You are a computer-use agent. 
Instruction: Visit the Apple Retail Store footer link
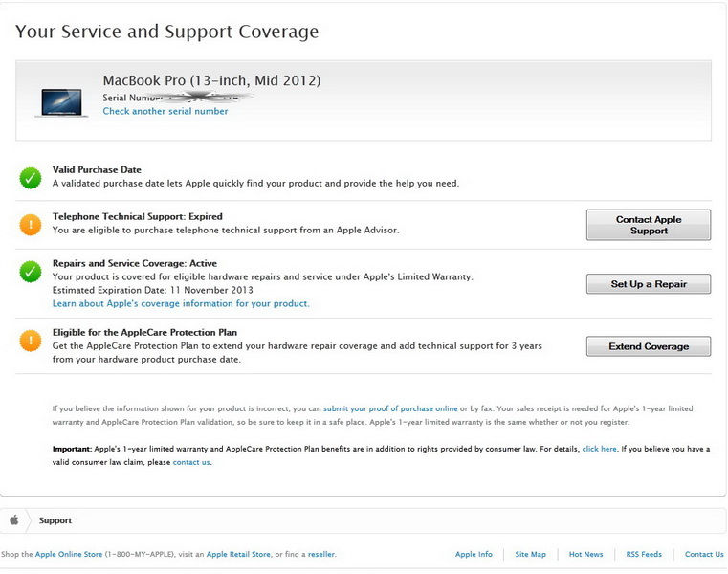coord(238,554)
